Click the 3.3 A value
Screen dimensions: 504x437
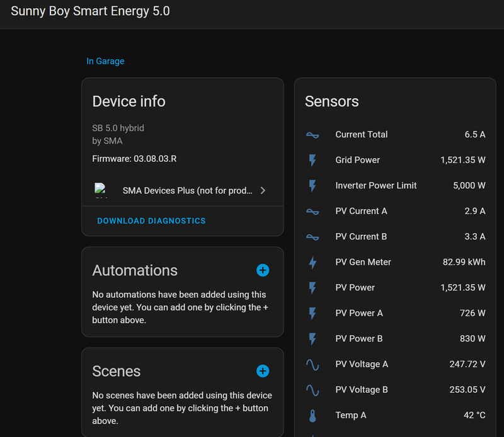pyautogui.click(x=475, y=237)
